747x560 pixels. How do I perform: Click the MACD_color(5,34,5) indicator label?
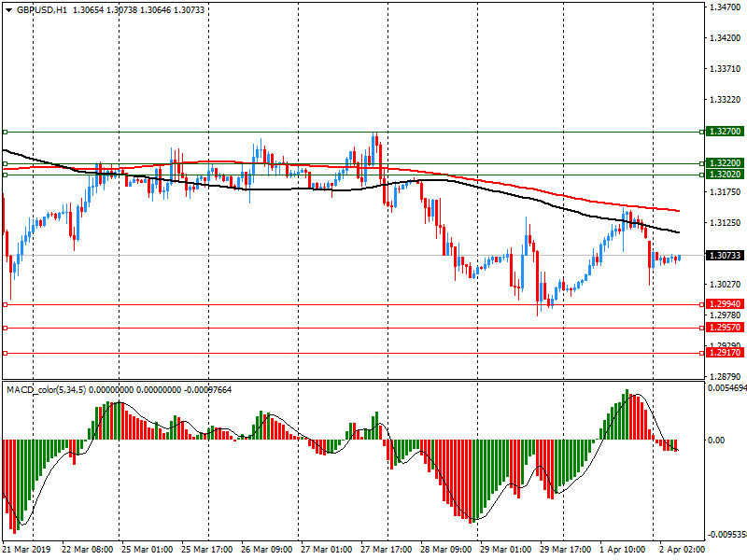click(x=53, y=388)
